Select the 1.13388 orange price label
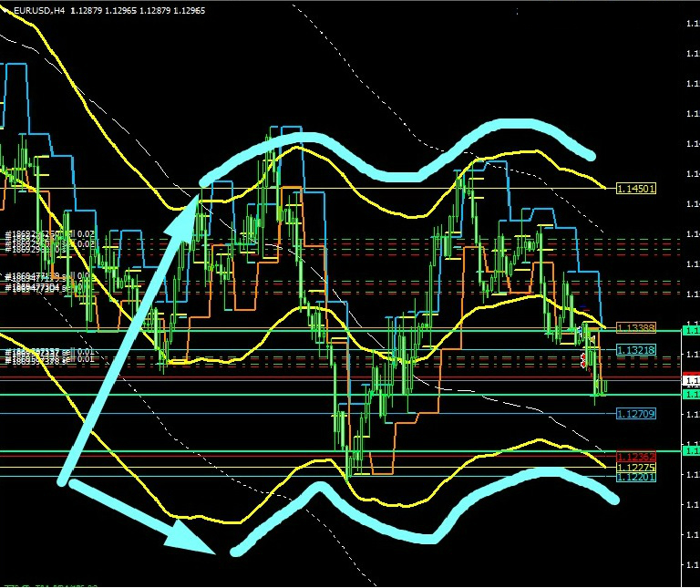This screenshot has width=700, height=588. point(635,327)
